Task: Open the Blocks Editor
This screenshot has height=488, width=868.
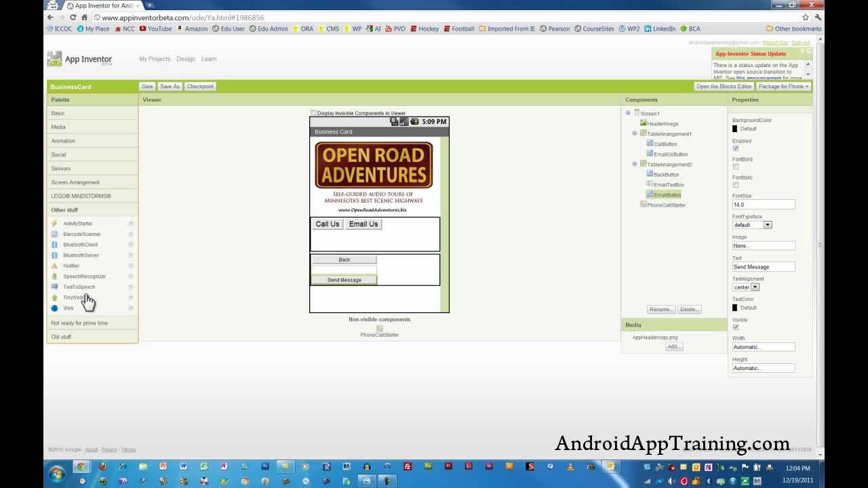Action: [724, 87]
